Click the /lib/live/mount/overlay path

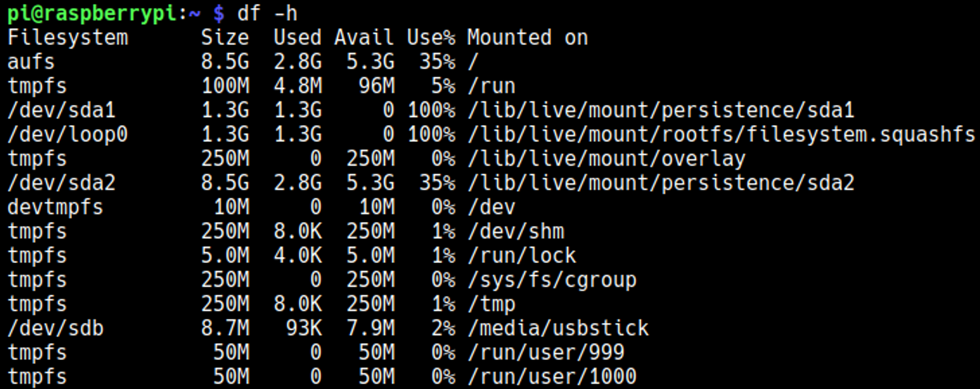pyautogui.click(x=606, y=159)
